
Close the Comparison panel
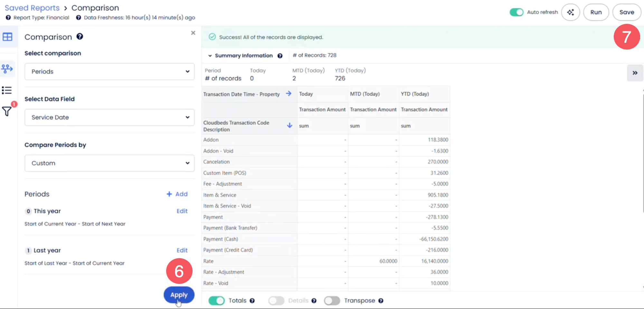pyautogui.click(x=193, y=33)
